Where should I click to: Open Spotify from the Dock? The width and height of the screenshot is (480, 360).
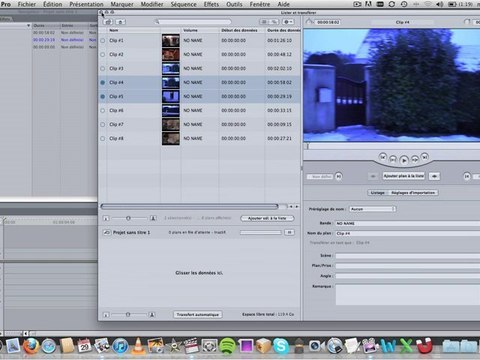(x=228, y=346)
